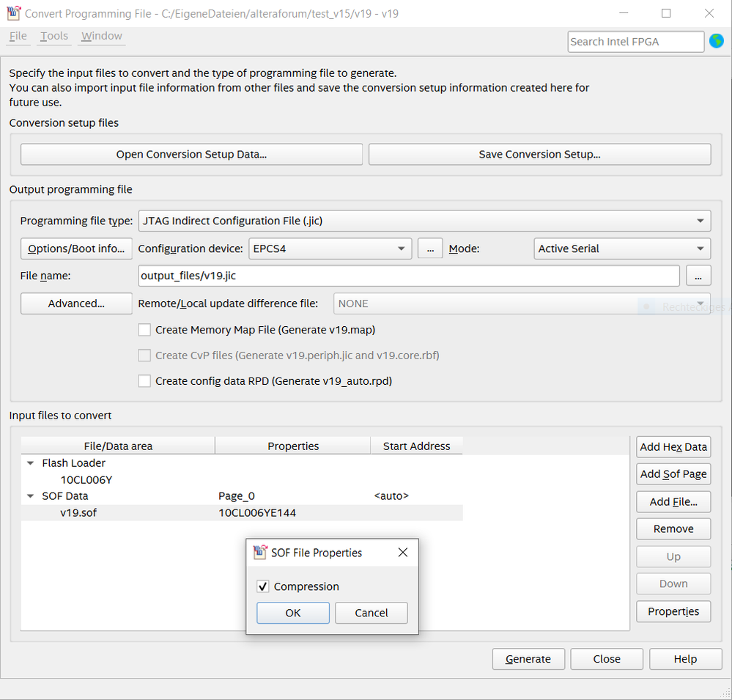This screenshot has width=732, height=700.
Task: Open the Programming file type dropdown
Action: tap(424, 221)
